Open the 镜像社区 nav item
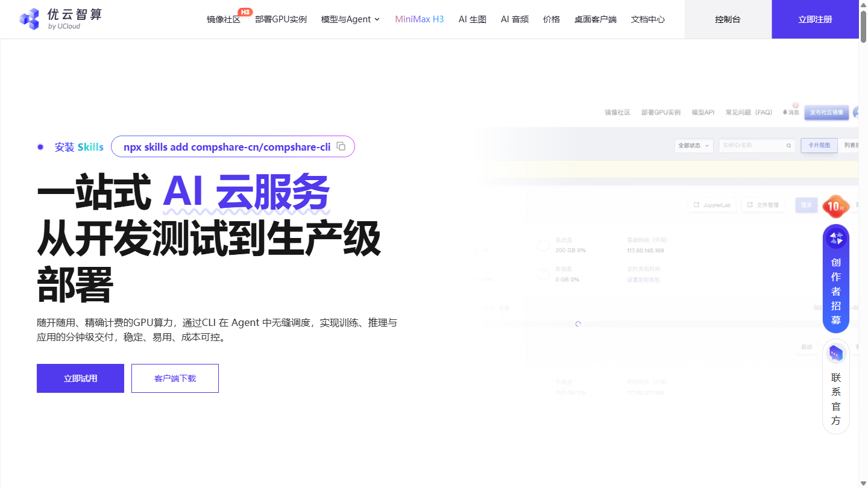The image size is (868, 488). click(224, 19)
